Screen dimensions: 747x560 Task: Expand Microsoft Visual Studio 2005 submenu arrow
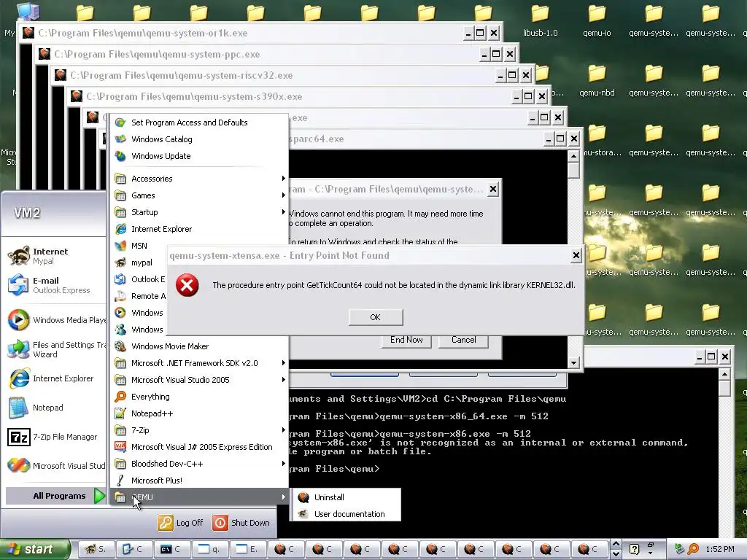point(284,379)
